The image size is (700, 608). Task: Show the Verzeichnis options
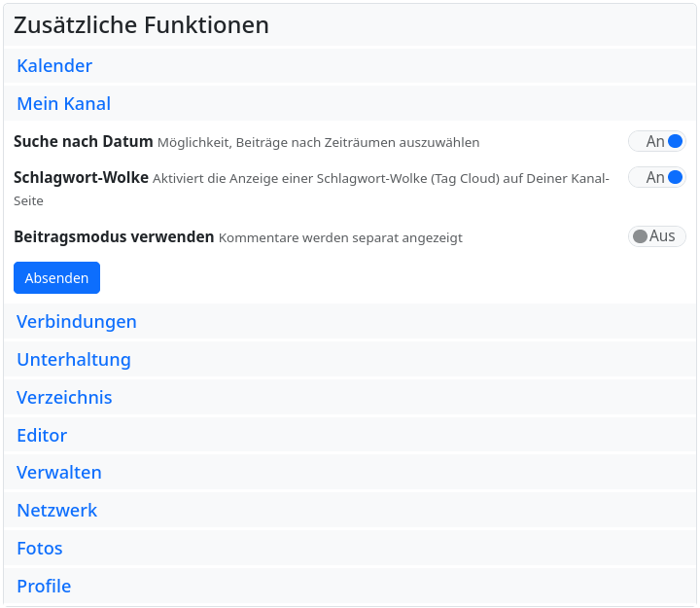[x=64, y=398]
